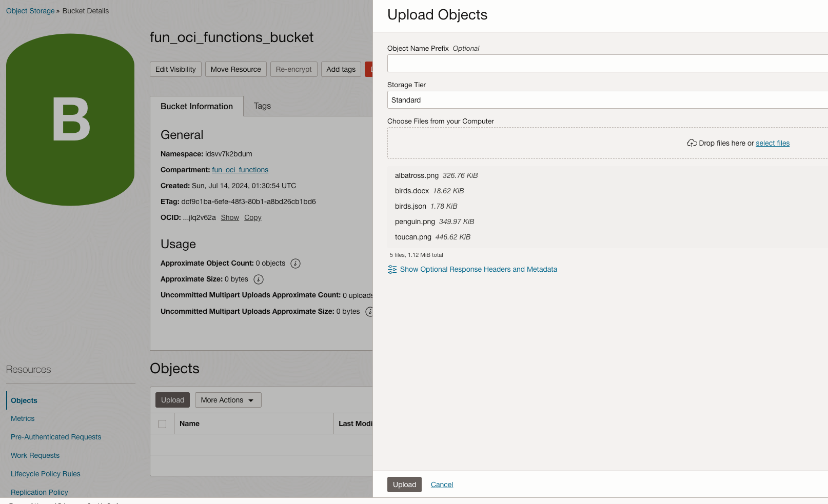Go to Object Storage breadcrumb

(30, 11)
